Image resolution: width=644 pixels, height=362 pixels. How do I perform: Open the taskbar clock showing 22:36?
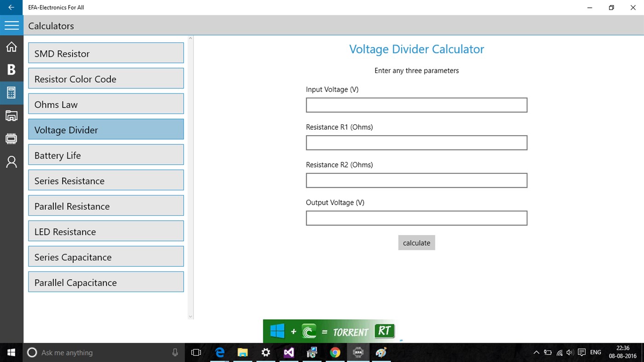tap(622, 352)
